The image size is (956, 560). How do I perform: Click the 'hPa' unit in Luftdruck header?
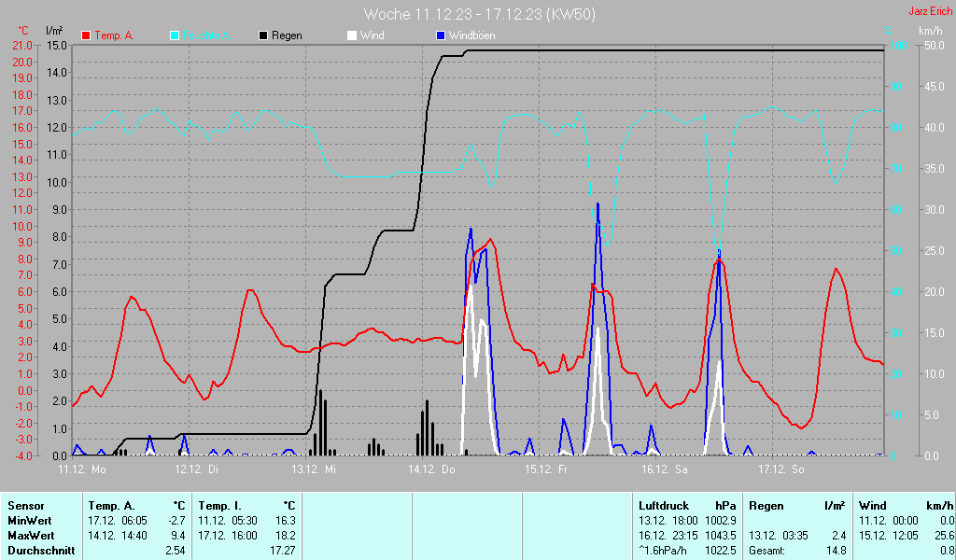[725, 506]
